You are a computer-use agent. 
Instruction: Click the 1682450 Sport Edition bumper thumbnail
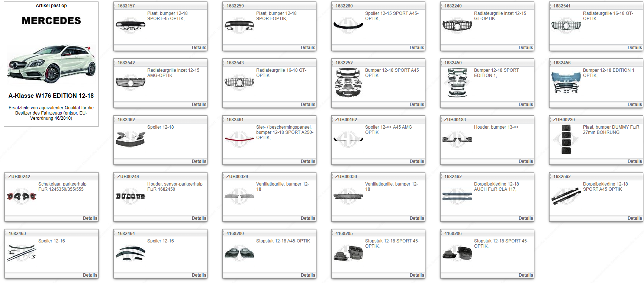457,83
